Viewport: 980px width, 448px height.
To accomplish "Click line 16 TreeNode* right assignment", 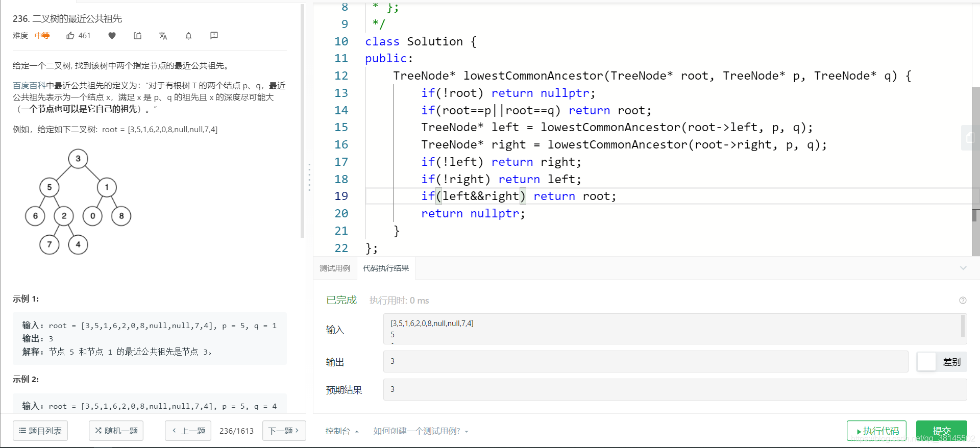I will tap(624, 145).
